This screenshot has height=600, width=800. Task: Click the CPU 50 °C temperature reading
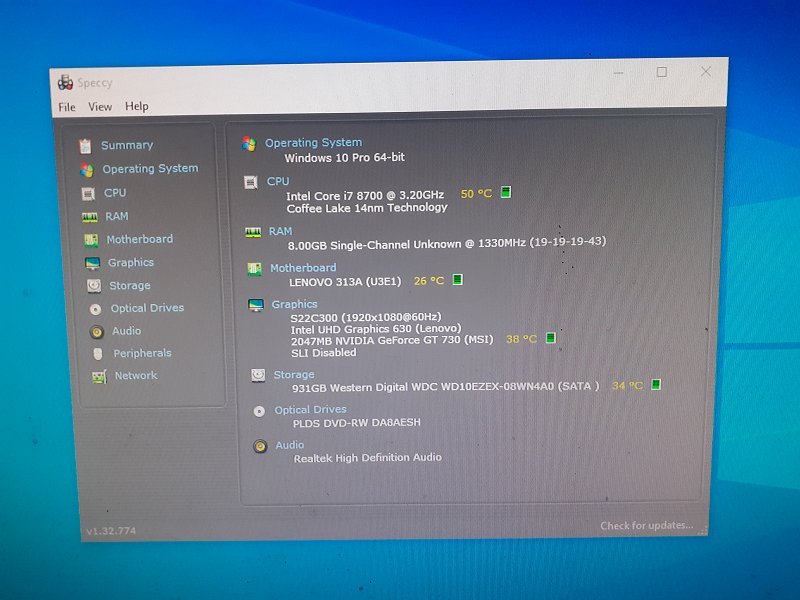tap(476, 194)
